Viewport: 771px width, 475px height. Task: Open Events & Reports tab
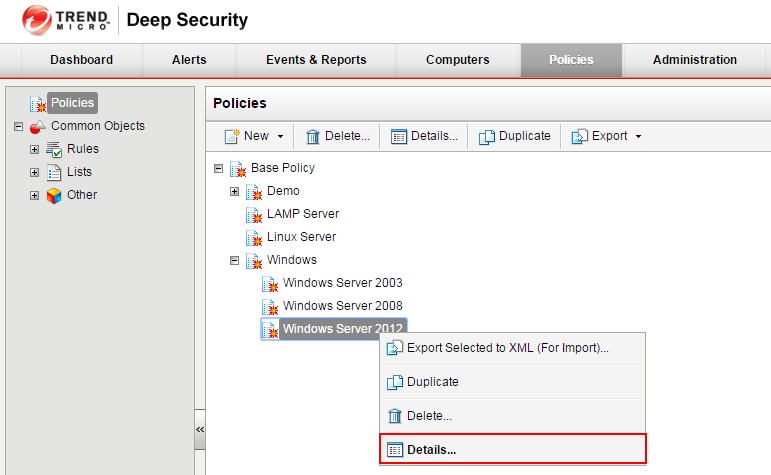316,60
